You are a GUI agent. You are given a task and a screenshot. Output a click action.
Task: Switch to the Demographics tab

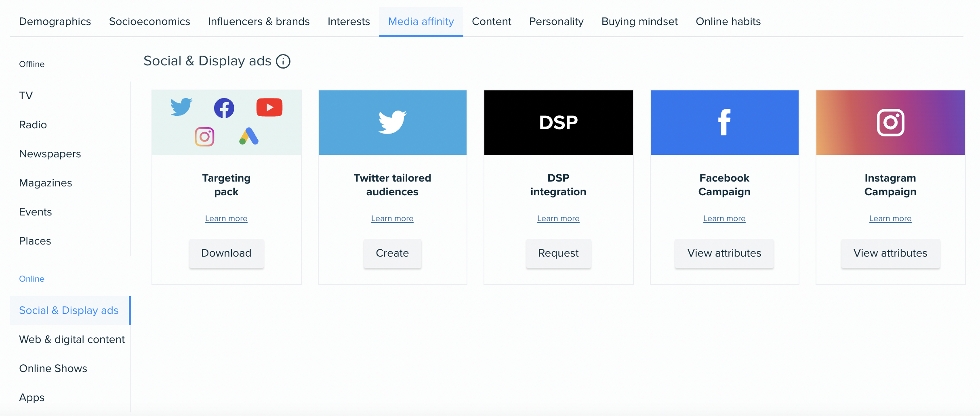(x=55, y=21)
